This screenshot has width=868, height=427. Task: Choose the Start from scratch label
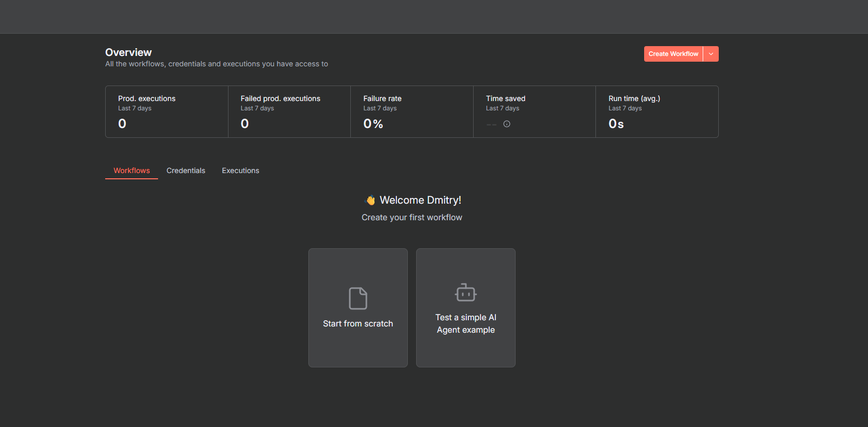click(358, 323)
